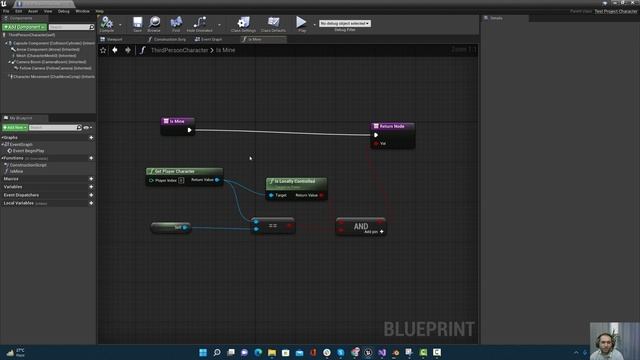This screenshot has width=640, height=360.
Task: Add a new macro with plus button
Action: point(91,179)
